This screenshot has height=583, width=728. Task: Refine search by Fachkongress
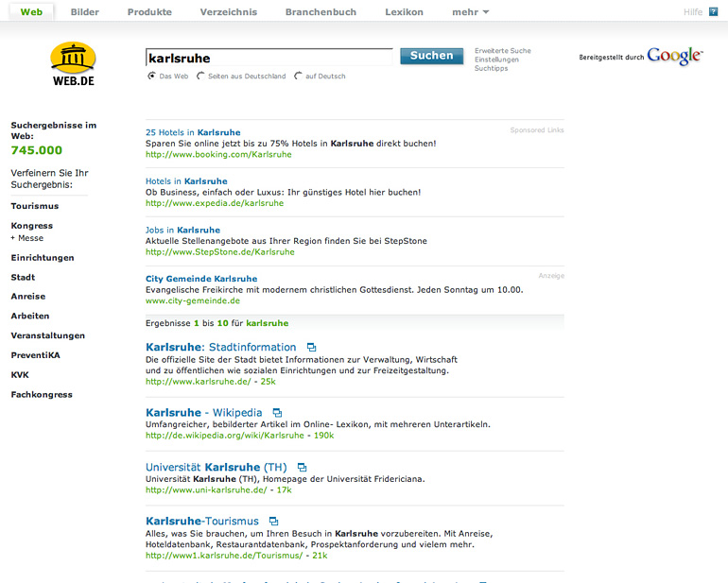pos(42,395)
